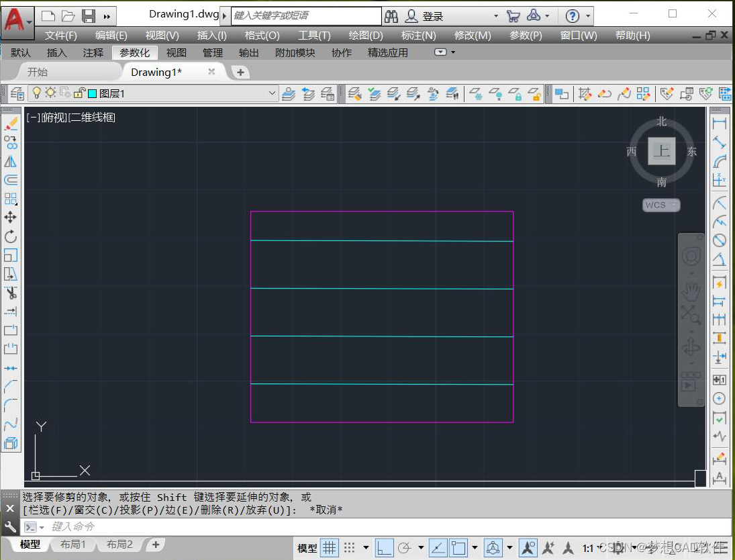
Task: Open the 绘图(D) menu
Action: coord(366,36)
